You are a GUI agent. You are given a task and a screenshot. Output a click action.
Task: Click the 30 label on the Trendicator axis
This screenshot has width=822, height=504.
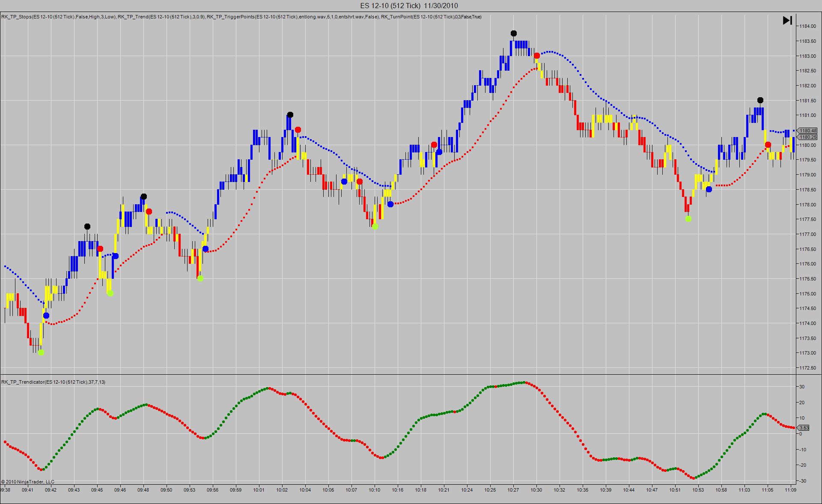coord(802,387)
